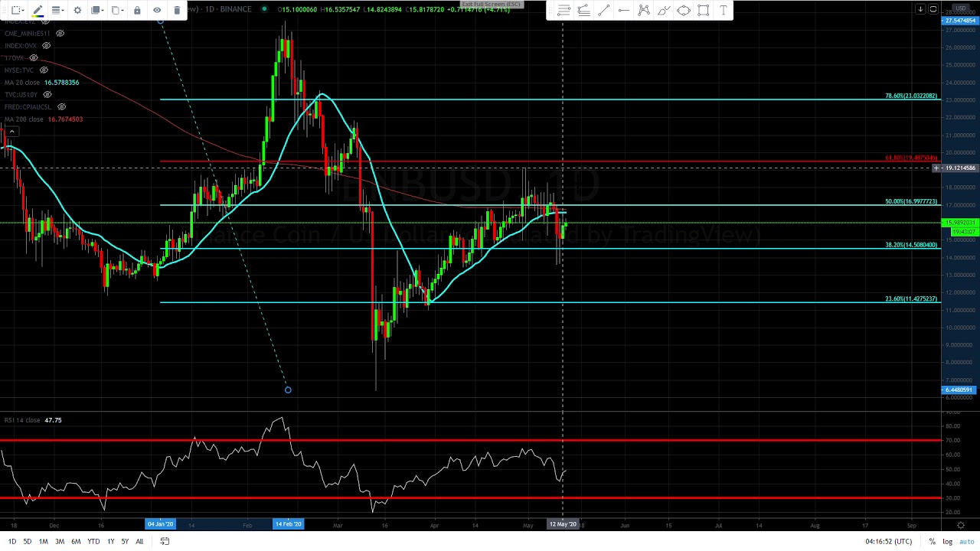
Task: Toggle visibility of NYSE:TVC overlay
Action: pos(44,70)
